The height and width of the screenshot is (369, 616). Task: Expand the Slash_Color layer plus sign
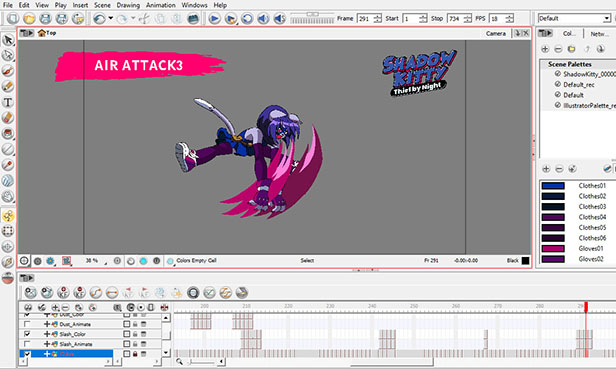tap(47, 334)
